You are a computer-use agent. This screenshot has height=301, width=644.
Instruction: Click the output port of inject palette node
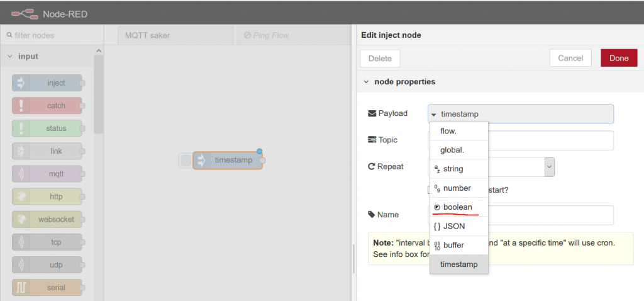82,82
